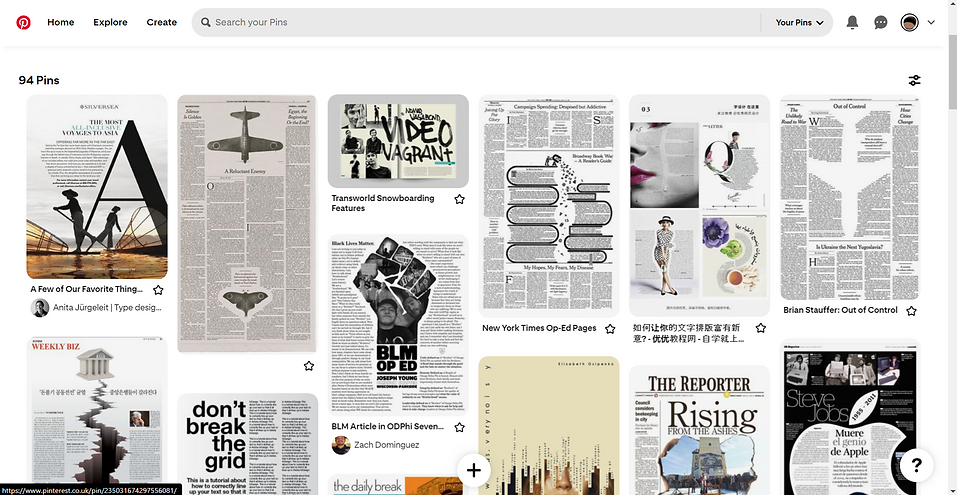Open the Weekly Biz pin image

point(97,416)
